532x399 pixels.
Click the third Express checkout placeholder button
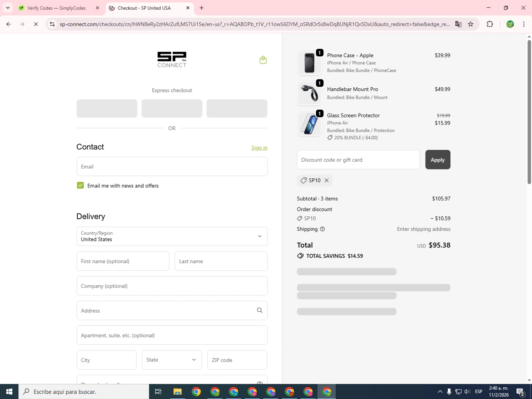click(x=237, y=108)
